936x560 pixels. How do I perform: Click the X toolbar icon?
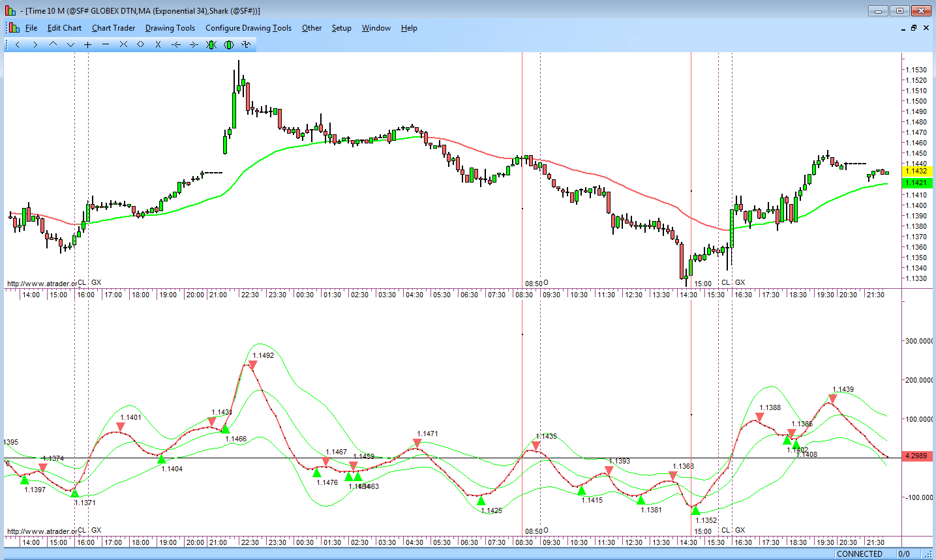point(158,44)
